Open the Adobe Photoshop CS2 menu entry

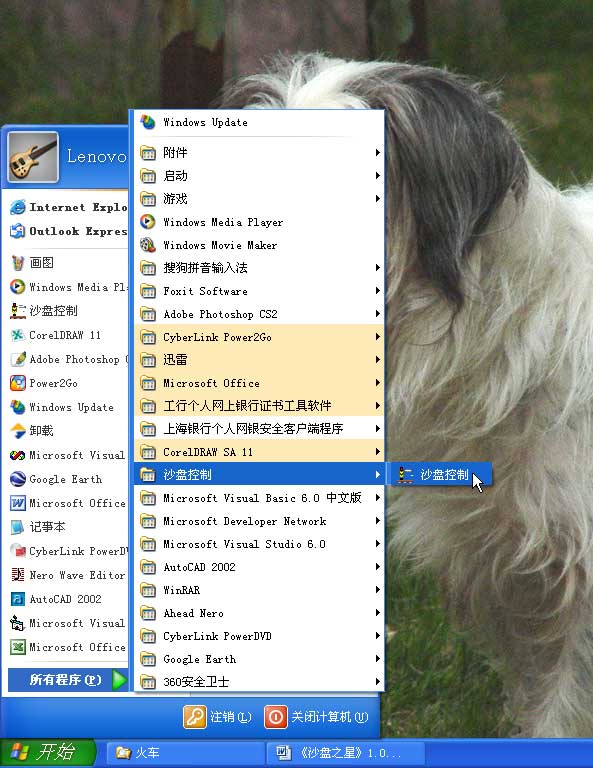click(259, 314)
